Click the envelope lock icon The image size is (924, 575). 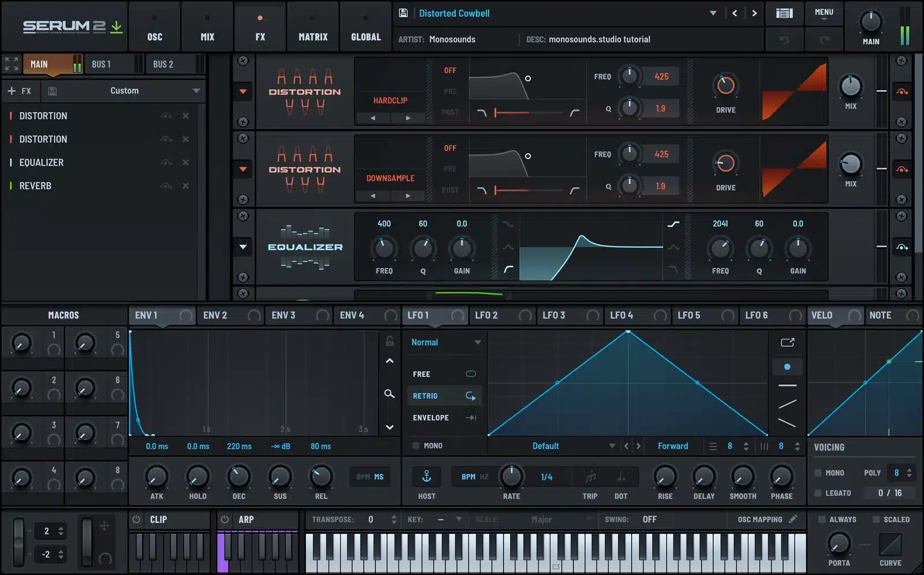click(x=390, y=341)
